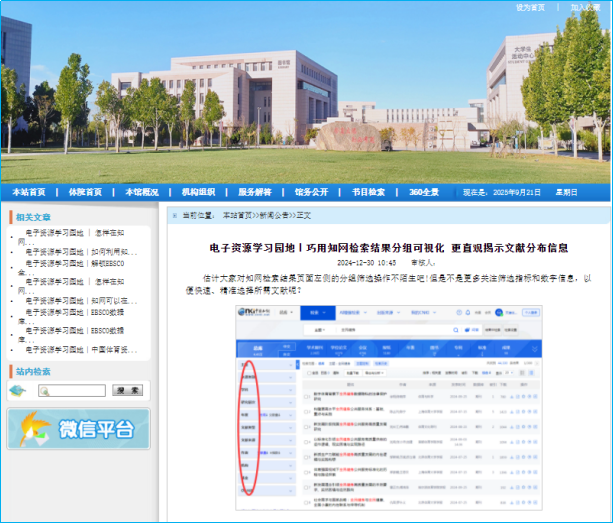Image resolution: width=614 pixels, height=524 pixels.
Task: Click 加入收藏 link in the header
Action: coord(585,7)
